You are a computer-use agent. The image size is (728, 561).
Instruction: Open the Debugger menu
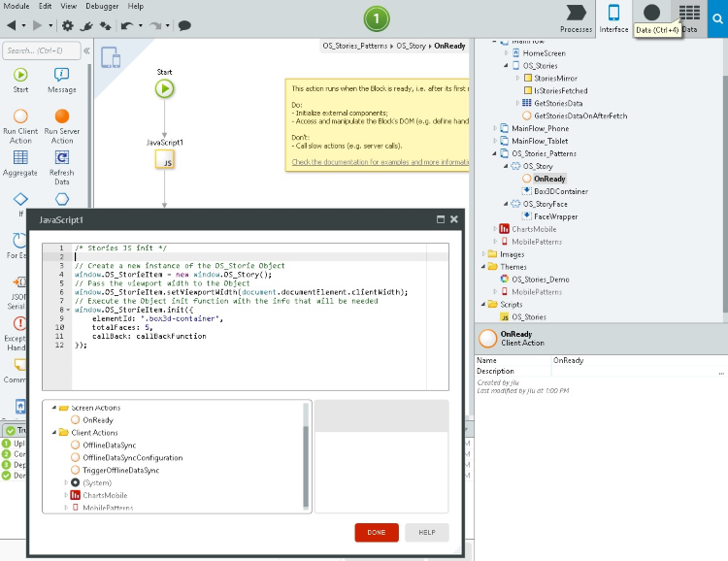click(x=100, y=6)
